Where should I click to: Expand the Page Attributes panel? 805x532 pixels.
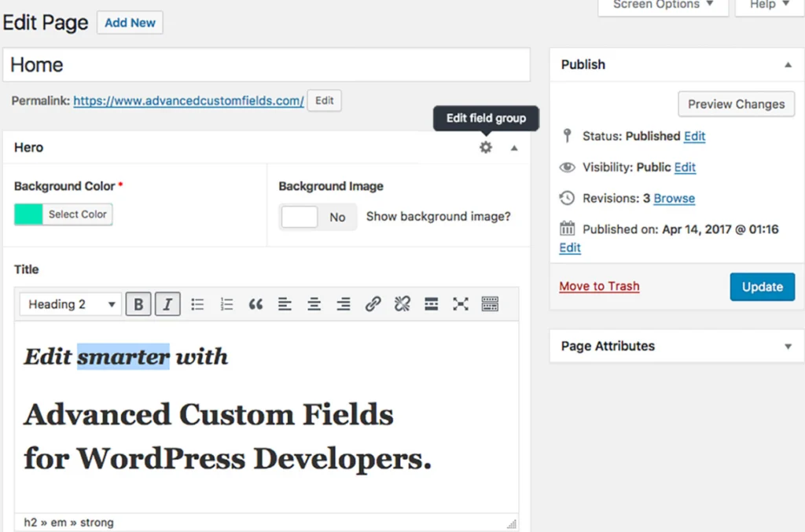(788, 347)
